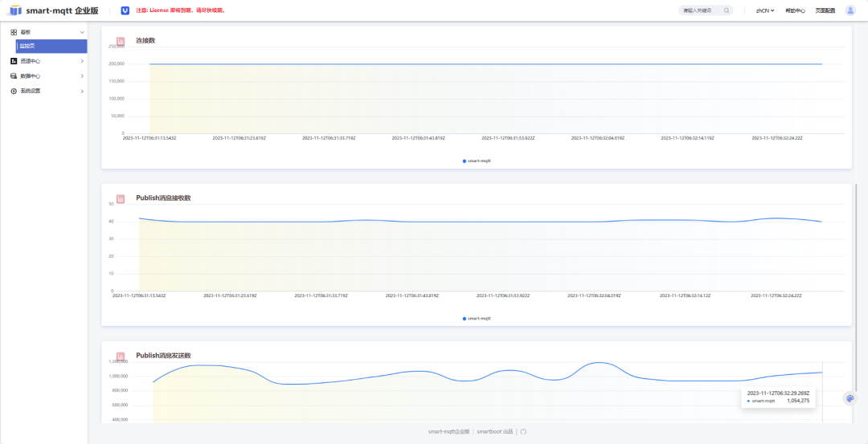Screen dimensions: 868x444
Task: Open 页面配置 in the header
Action: point(825,10)
